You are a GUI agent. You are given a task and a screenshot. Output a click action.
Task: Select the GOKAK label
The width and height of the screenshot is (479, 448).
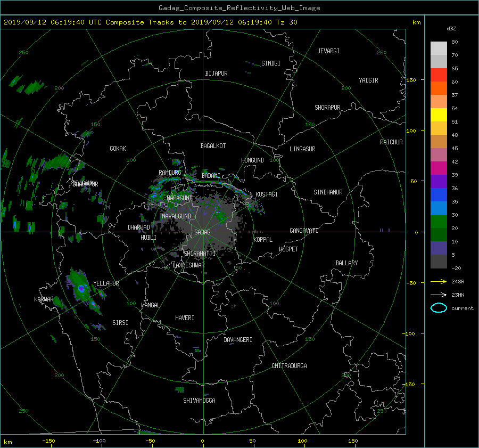(x=118, y=149)
